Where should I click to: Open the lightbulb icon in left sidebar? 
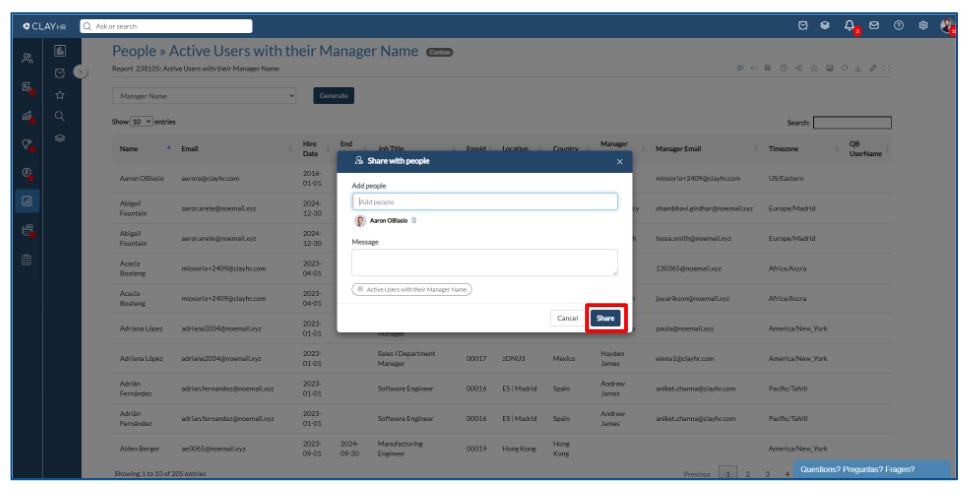27,144
